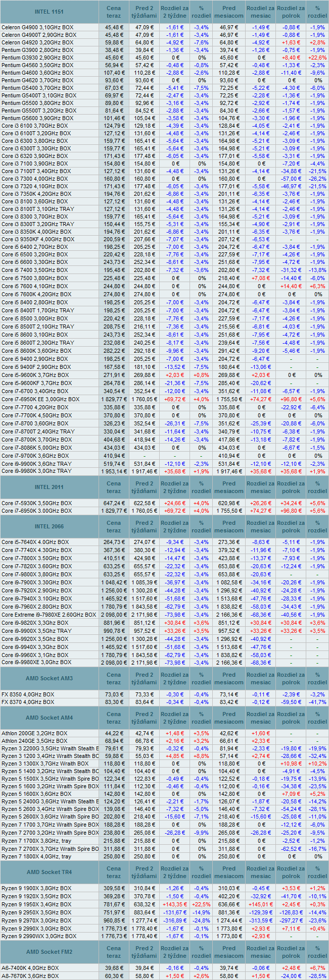Click the AMD Socket AM3 section header
This screenshot has height=980, width=329.
pos(49,679)
